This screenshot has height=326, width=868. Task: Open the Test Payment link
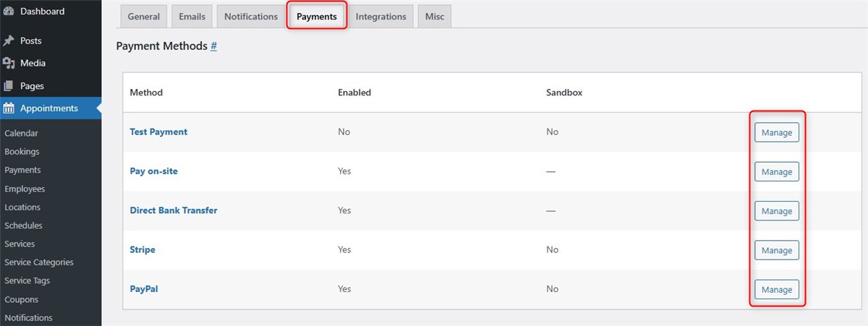coord(158,132)
